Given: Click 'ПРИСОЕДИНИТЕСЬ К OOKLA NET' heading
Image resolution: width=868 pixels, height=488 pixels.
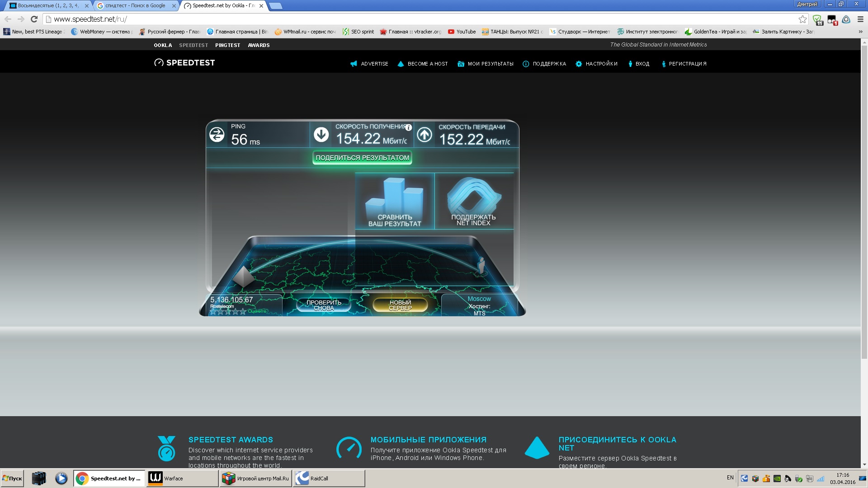Looking at the screenshot, I should point(618,444).
